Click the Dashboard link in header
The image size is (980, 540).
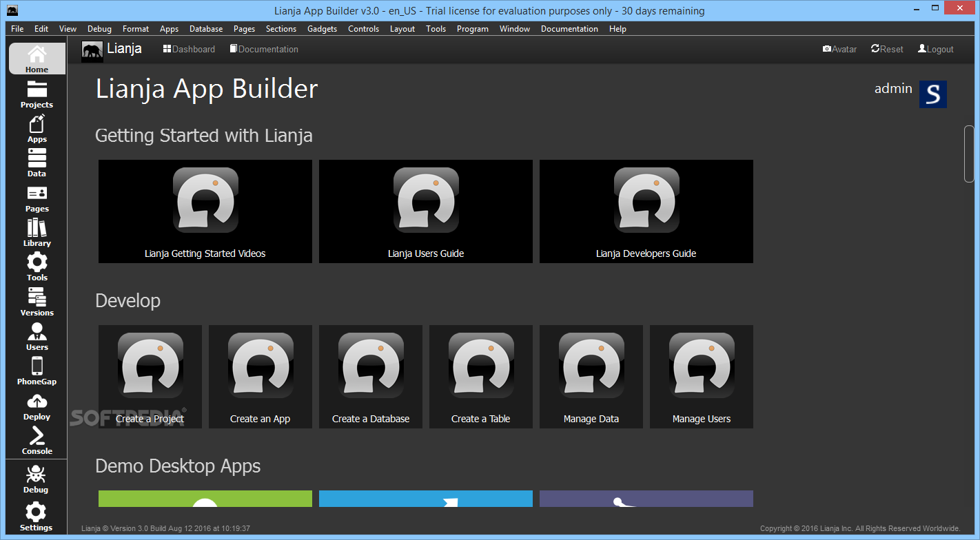189,50
